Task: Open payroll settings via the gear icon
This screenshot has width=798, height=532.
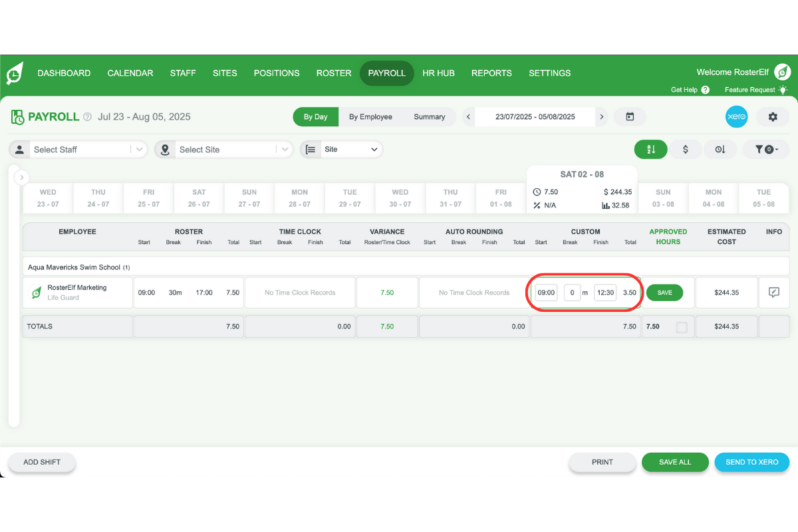Action: 773,116
